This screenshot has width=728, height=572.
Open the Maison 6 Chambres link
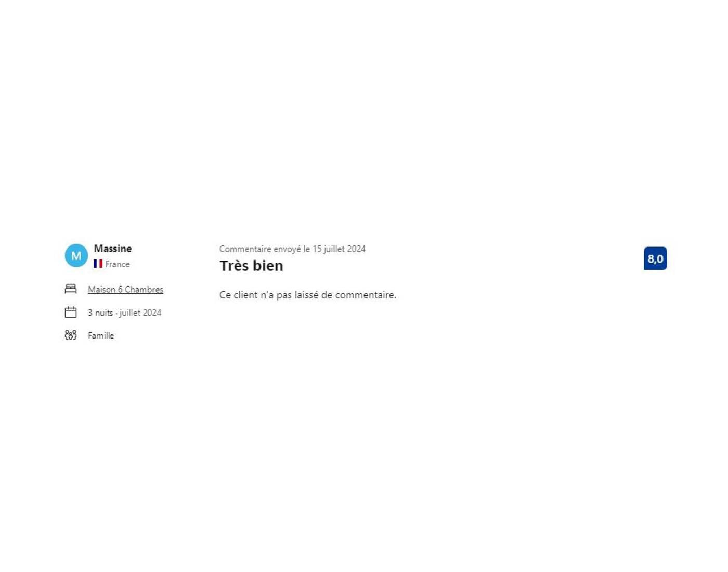125,290
